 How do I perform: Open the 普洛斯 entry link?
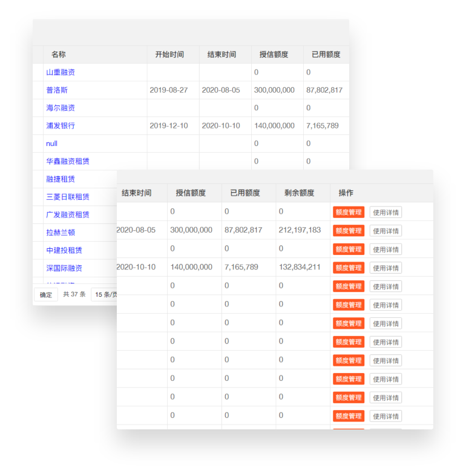[x=57, y=90]
